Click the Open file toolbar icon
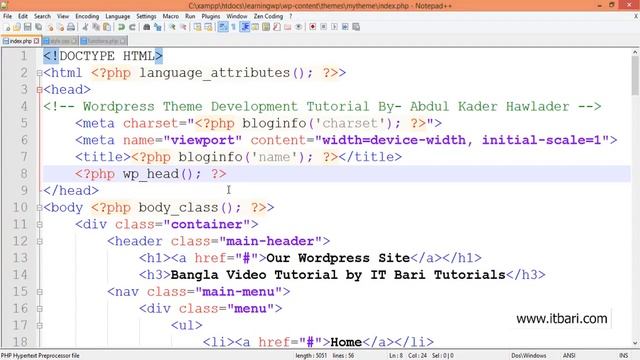The height and width of the screenshot is (360, 640). pyautogui.click(x=17, y=27)
